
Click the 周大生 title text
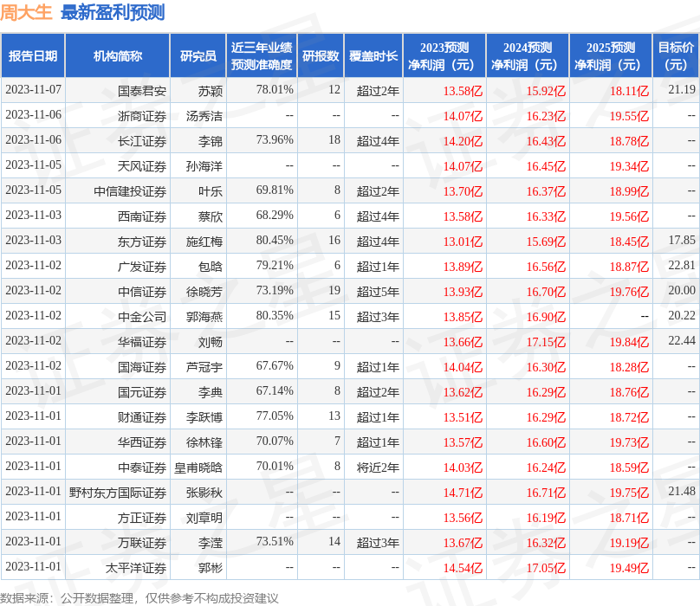click(x=26, y=12)
